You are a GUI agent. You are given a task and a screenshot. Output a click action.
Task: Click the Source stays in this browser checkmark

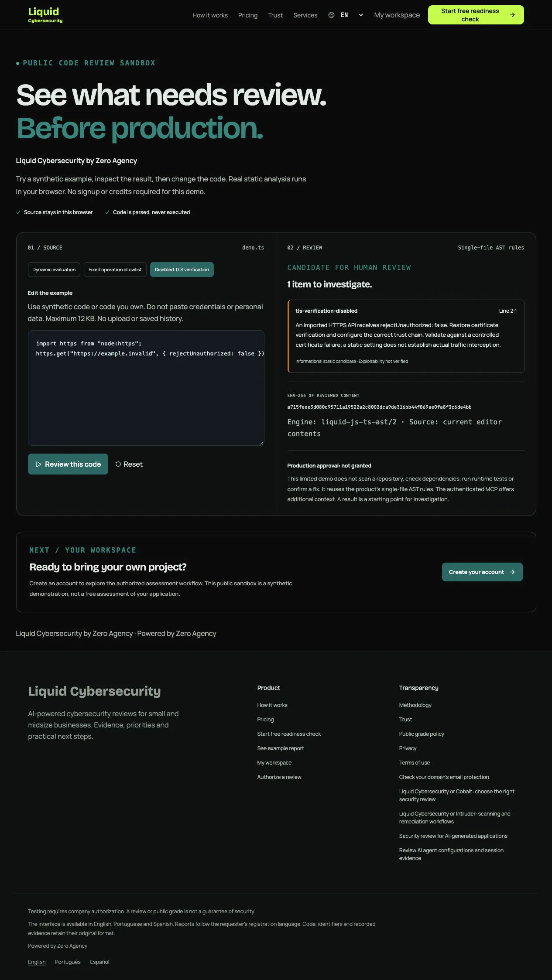pyautogui.click(x=18, y=212)
